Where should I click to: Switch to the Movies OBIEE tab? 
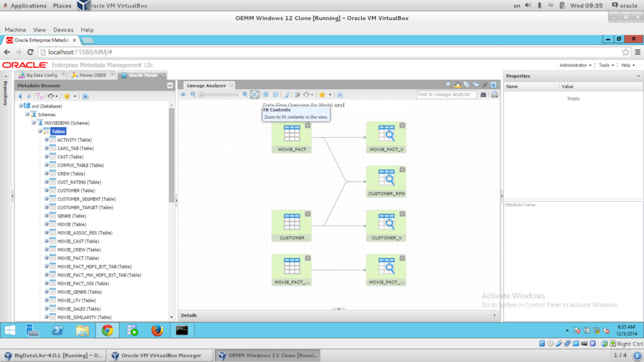92,75
